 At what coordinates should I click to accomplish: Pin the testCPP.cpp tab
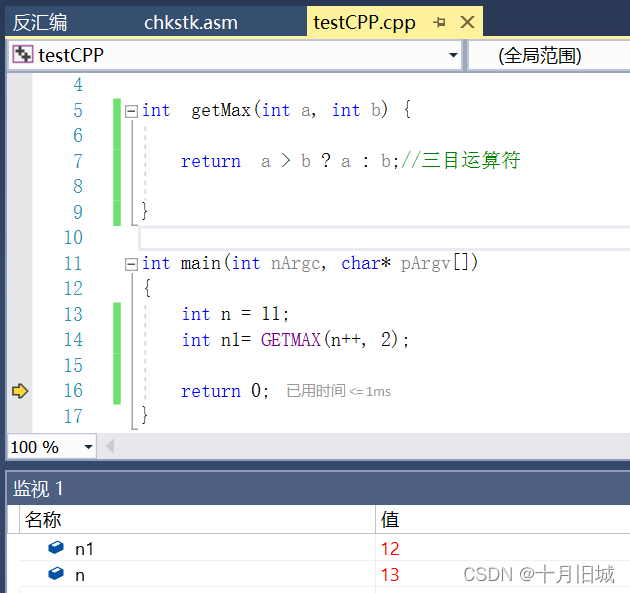coord(439,22)
